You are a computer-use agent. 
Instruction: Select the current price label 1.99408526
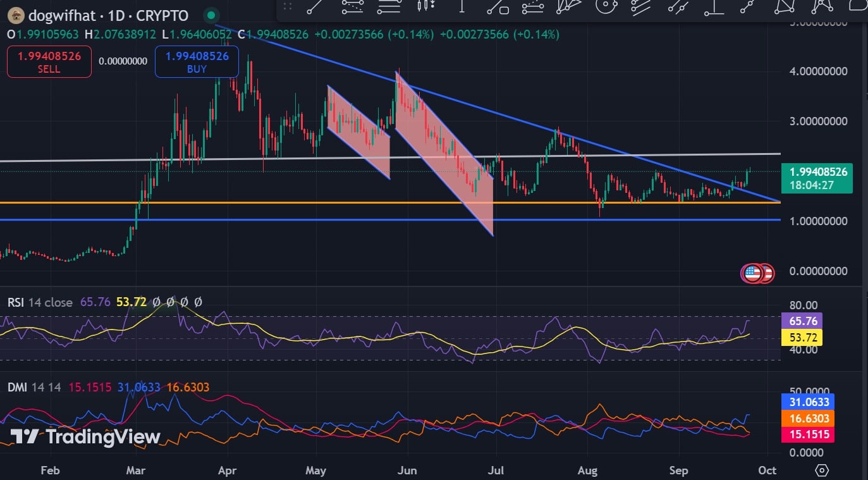tap(817, 171)
